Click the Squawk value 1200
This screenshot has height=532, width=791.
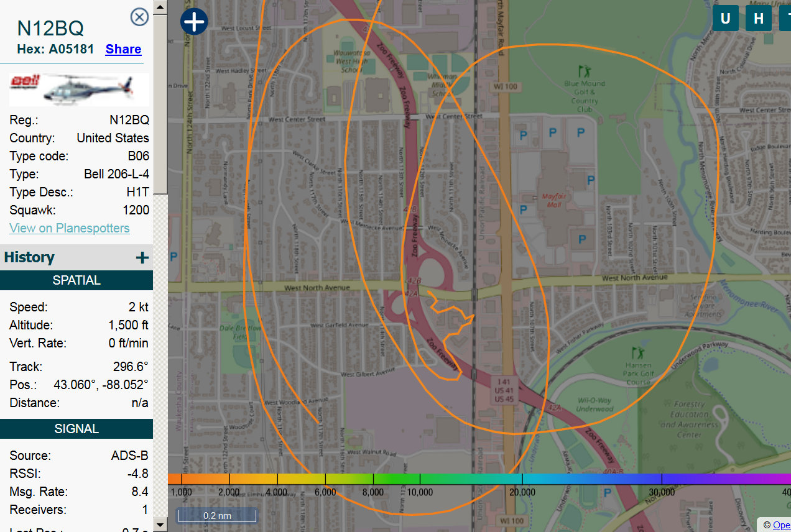(x=136, y=210)
